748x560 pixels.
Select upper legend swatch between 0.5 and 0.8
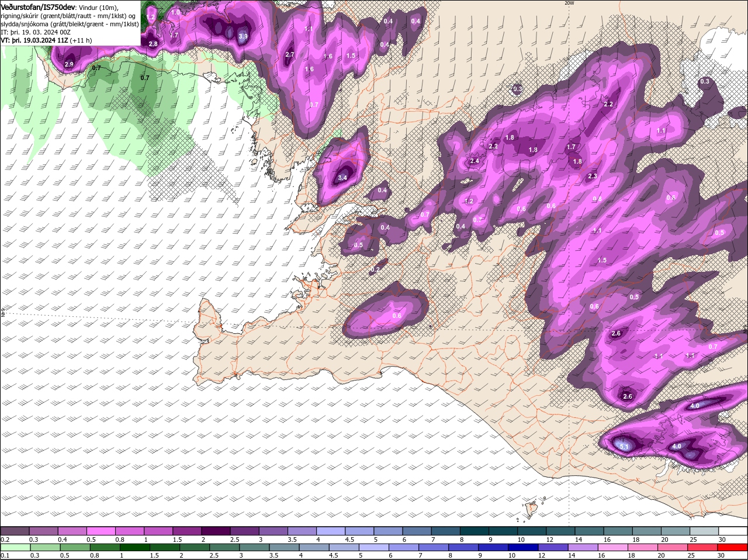[x=101, y=531]
